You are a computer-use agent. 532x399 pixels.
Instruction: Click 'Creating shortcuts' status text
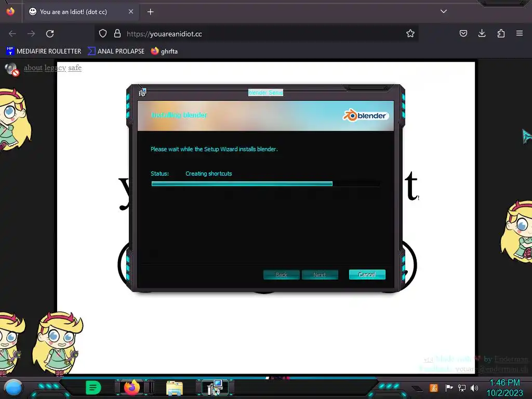[x=209, y=174]
